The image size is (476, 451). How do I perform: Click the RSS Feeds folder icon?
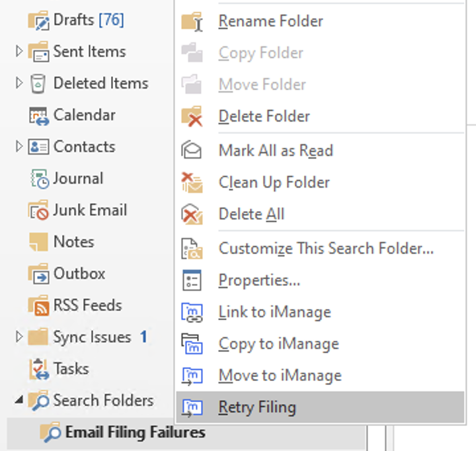(38, 306)
